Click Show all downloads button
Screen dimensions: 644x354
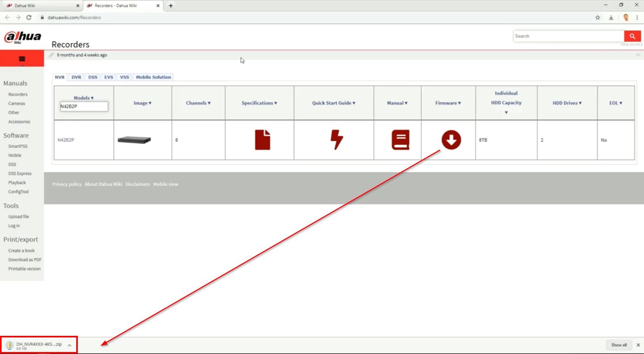click(619, 345)
